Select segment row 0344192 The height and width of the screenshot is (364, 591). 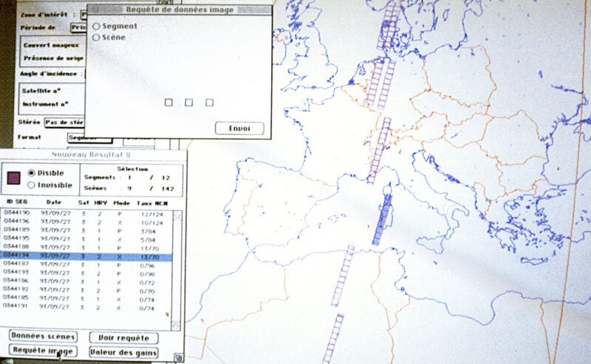86,290
